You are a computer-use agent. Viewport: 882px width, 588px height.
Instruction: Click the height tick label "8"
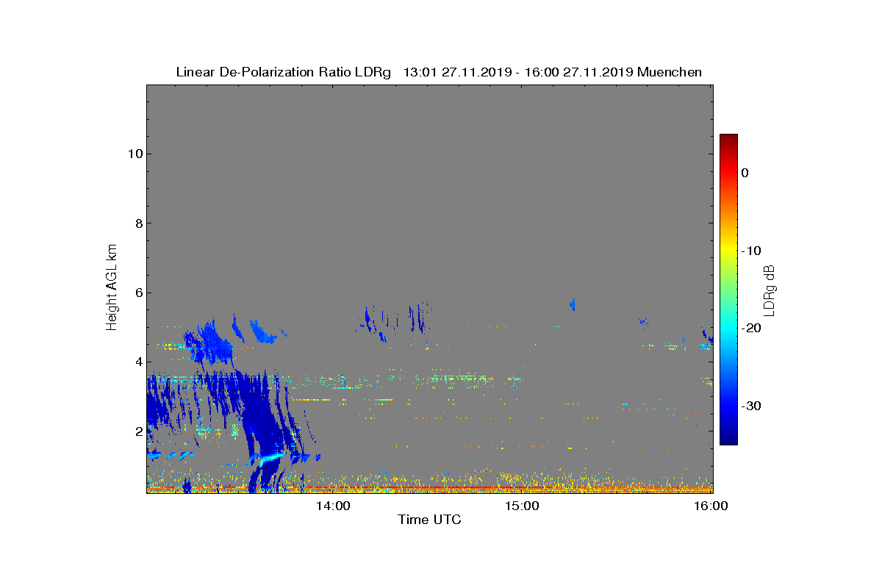point(137,223)
